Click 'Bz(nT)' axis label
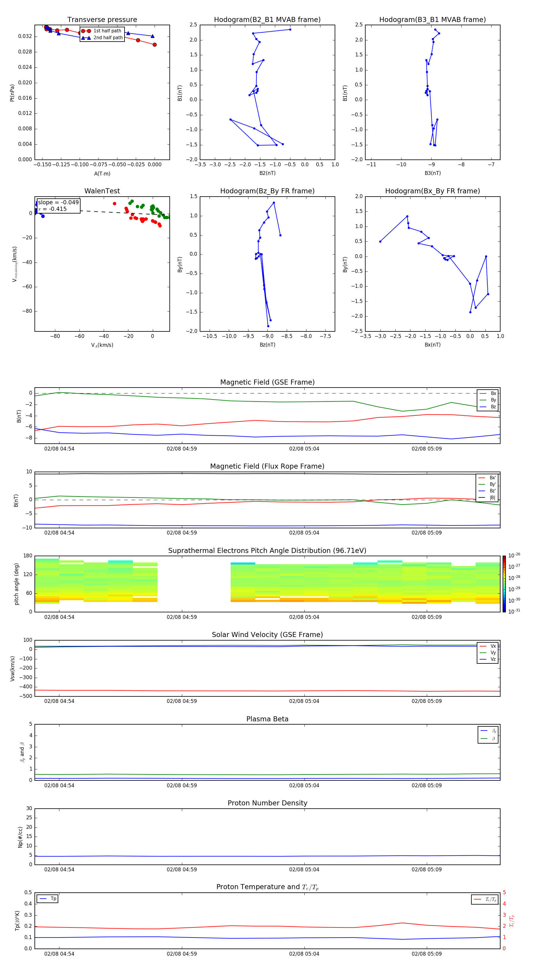The width and height of the screenshot is (535, 980). tap(267, 345)
